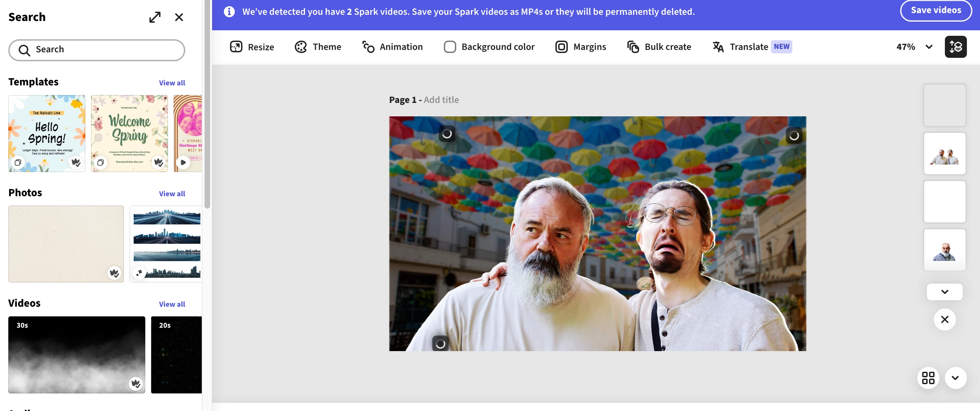Open the grid view of pages

(928, 378)
